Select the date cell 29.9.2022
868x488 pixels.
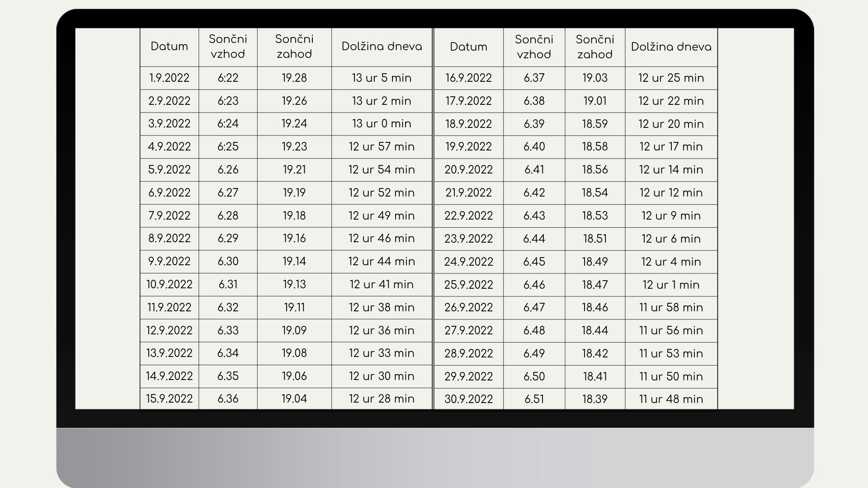click(468, 377)
